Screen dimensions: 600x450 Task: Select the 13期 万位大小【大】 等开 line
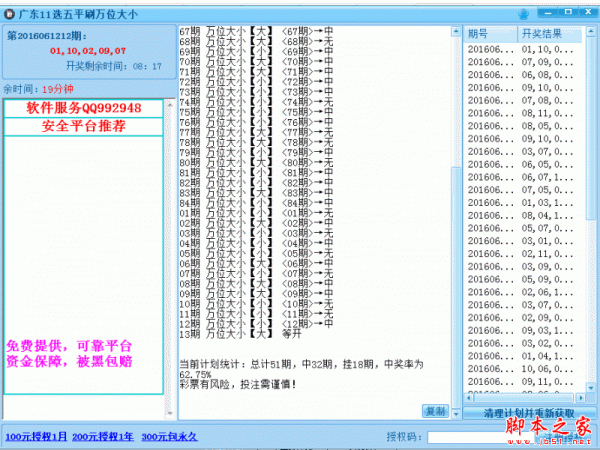(240, 334)
